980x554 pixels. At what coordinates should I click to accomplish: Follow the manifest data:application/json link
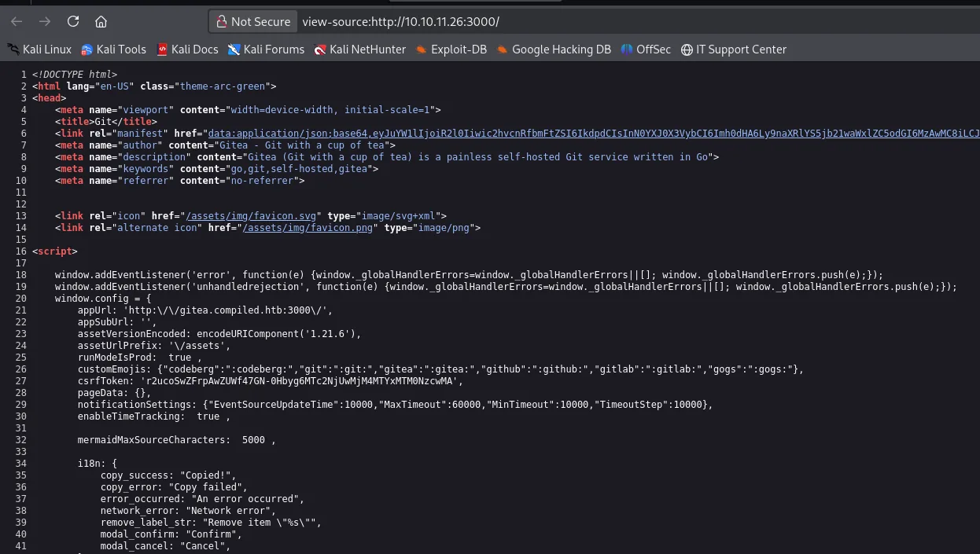coord(593,134)
